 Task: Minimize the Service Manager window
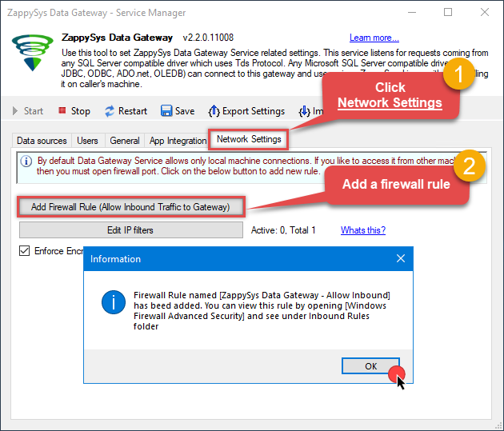[412, 13]
